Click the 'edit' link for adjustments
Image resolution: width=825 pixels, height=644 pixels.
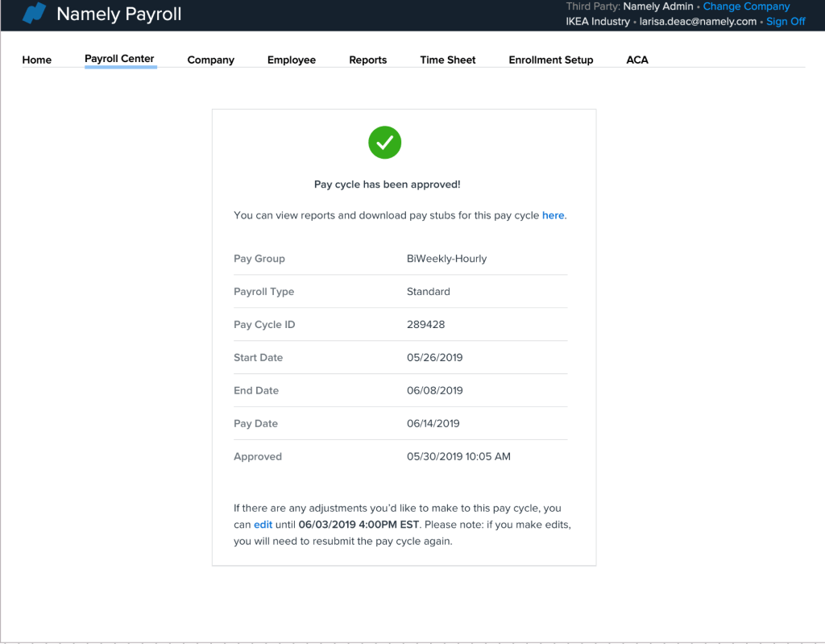pos(263,524)
